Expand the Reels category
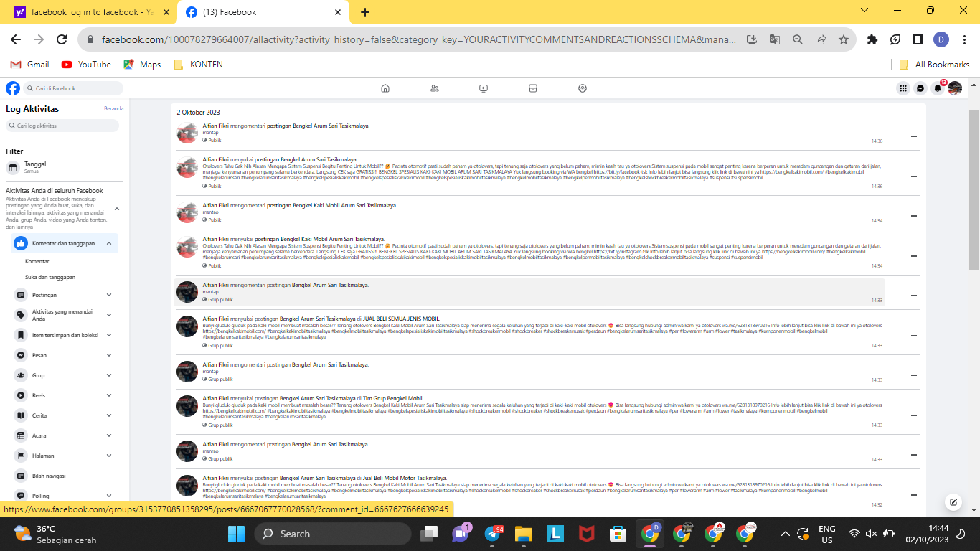 point(109,395)
